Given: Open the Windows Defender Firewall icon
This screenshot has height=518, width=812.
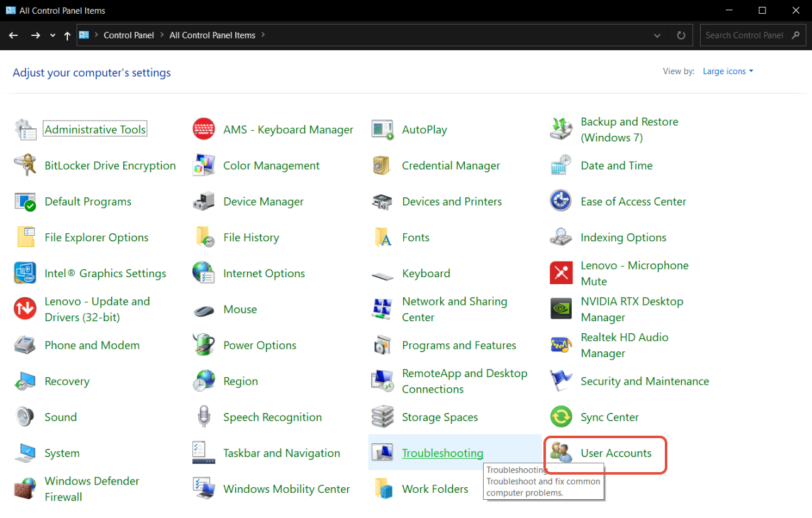Looking at the screenshot, I should click(25, 488).
